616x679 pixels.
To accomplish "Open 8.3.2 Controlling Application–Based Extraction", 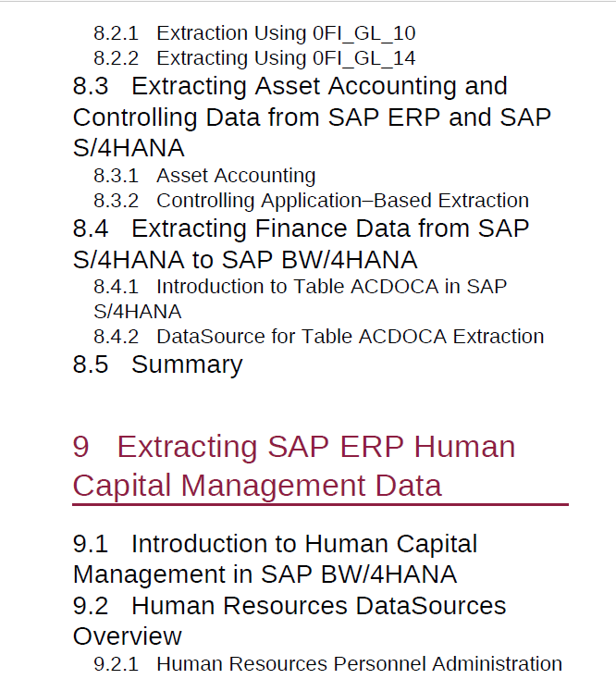I will click(x=312, y=201).
